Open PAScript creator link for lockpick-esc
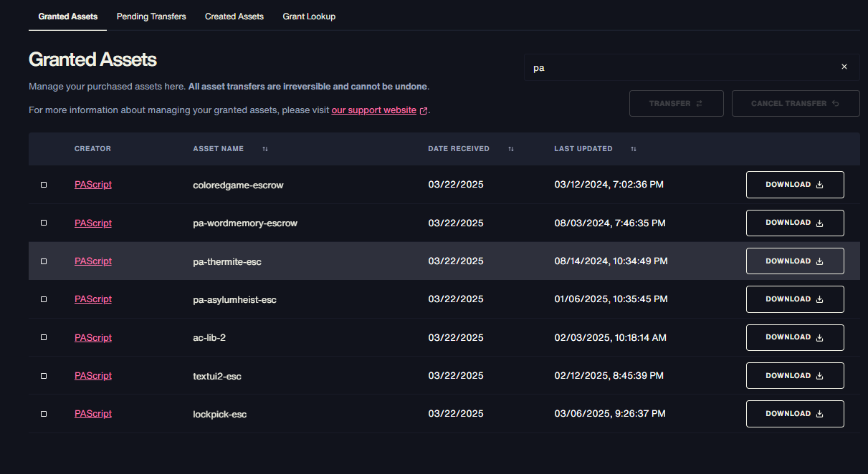Viewport: 868px width, 474px height. [x=93, y=414]
